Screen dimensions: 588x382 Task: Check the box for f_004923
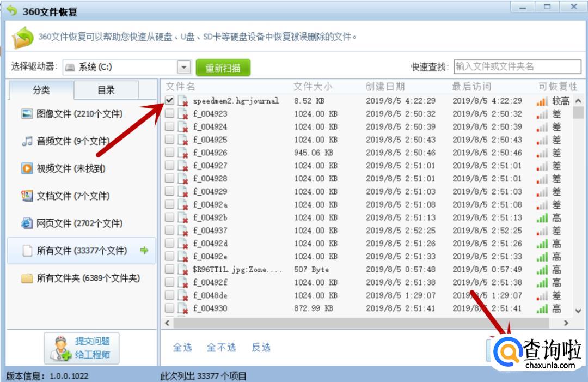[x=169, y=113]
